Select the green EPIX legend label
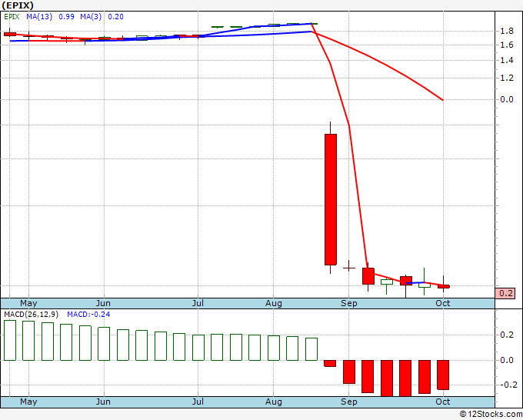The height and width of the screenshot is (420, 523). (x=12, y=17)
